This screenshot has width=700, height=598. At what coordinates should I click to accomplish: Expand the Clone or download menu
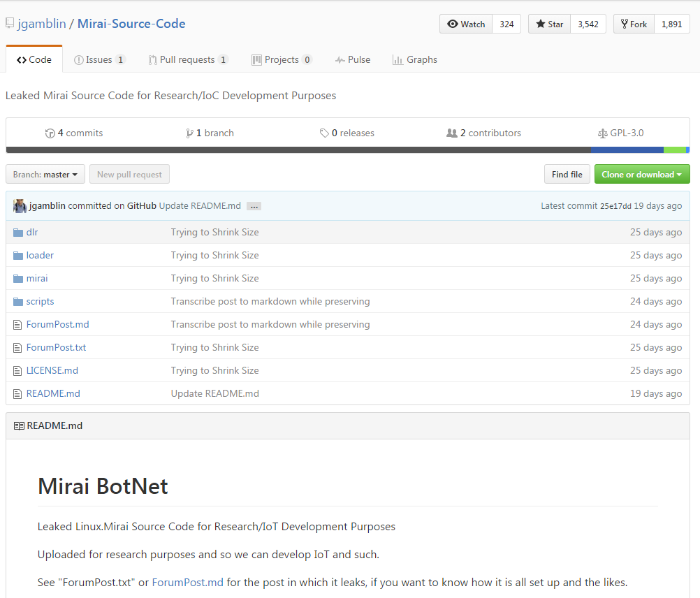point(642,175)
